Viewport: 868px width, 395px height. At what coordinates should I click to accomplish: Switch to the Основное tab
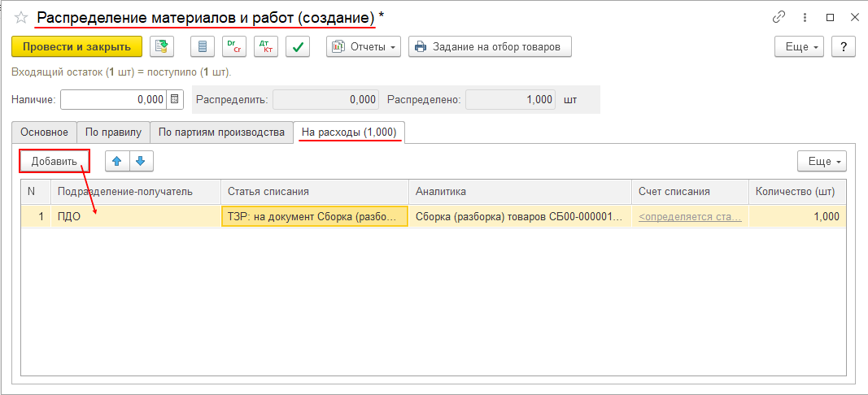44,132
